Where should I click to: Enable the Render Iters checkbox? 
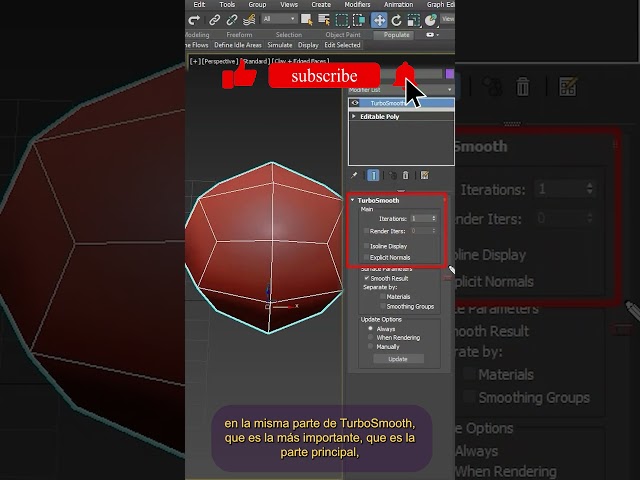366,231
